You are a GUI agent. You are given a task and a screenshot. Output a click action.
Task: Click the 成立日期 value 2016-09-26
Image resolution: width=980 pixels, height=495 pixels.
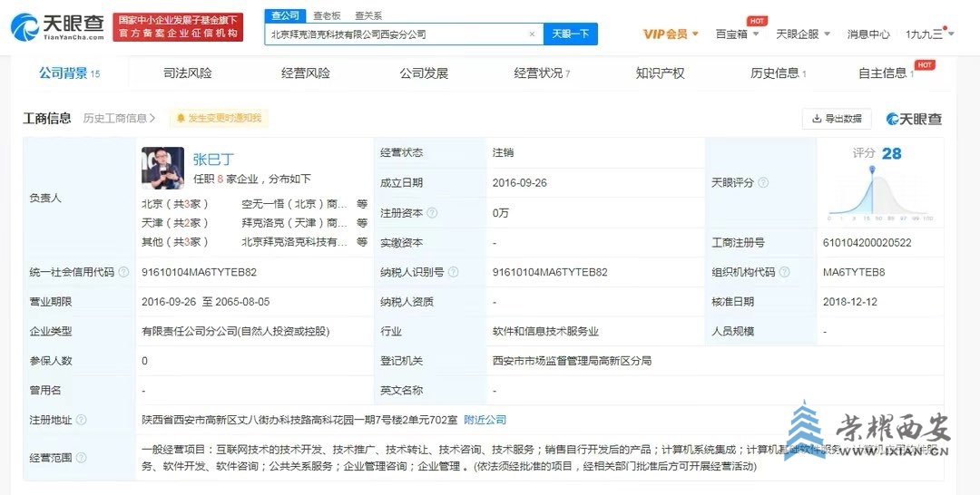click(x=519, y=183)
